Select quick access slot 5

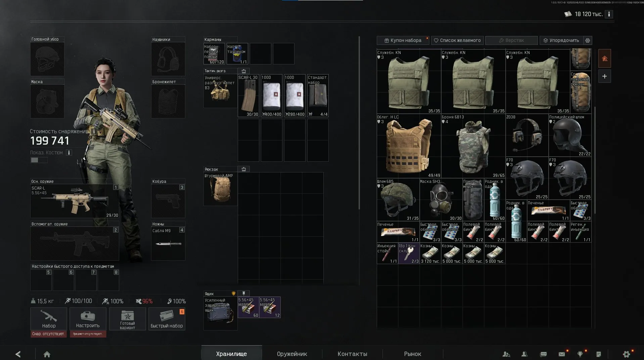pos(41,280)
